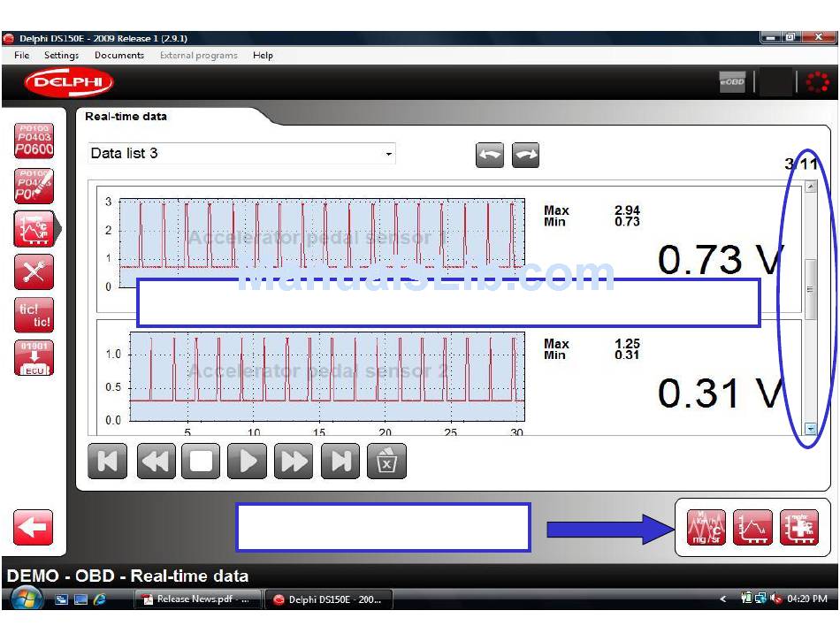The image size is (840, 641).
Task: Open the Settings menu
Action: tap(61, 55)
